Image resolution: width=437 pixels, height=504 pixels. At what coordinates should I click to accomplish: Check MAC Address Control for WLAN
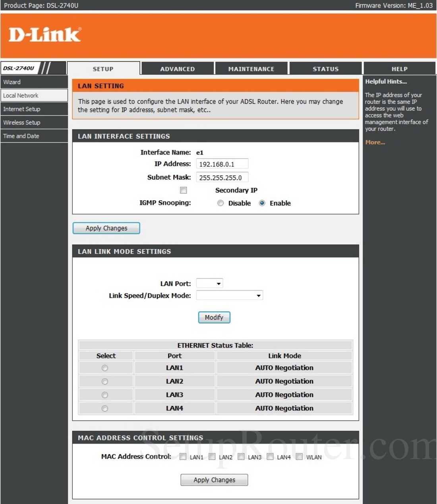tap(299, 457)
